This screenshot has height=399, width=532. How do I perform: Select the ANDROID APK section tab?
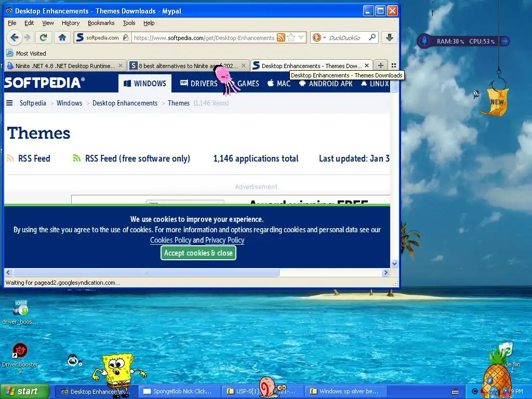pyautogui.click(x=326, y=84)
